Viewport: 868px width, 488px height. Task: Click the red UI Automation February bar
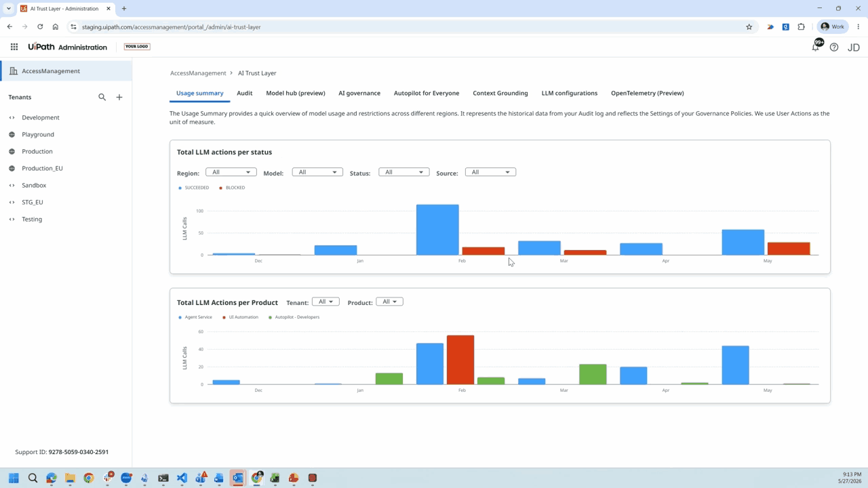(x=460, y=360)
